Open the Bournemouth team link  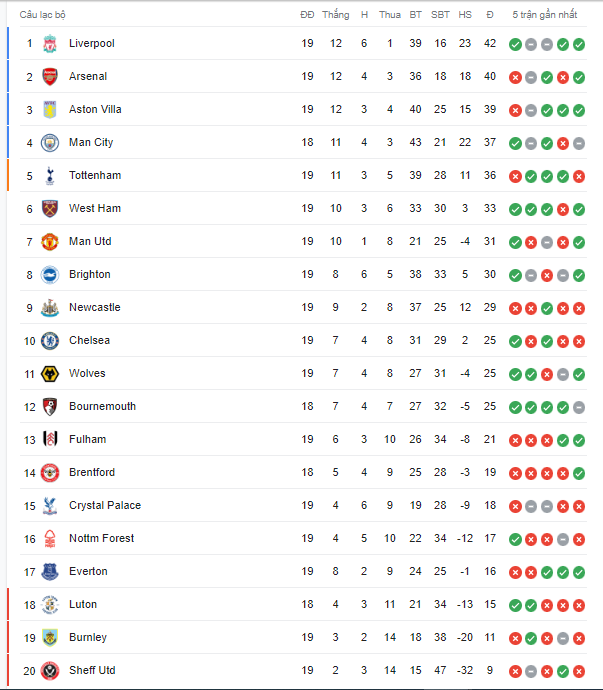102,407
